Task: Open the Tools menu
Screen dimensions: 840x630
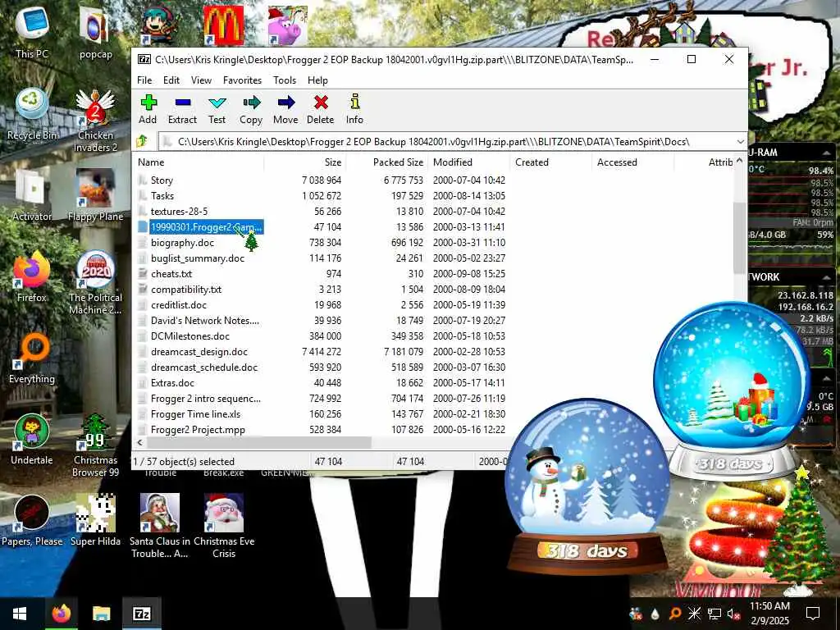Action: (285, 80)
